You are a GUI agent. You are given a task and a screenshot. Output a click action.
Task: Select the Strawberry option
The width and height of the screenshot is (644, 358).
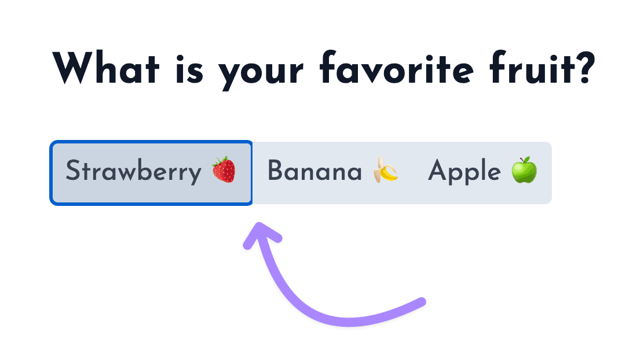[x=151, y=173]
